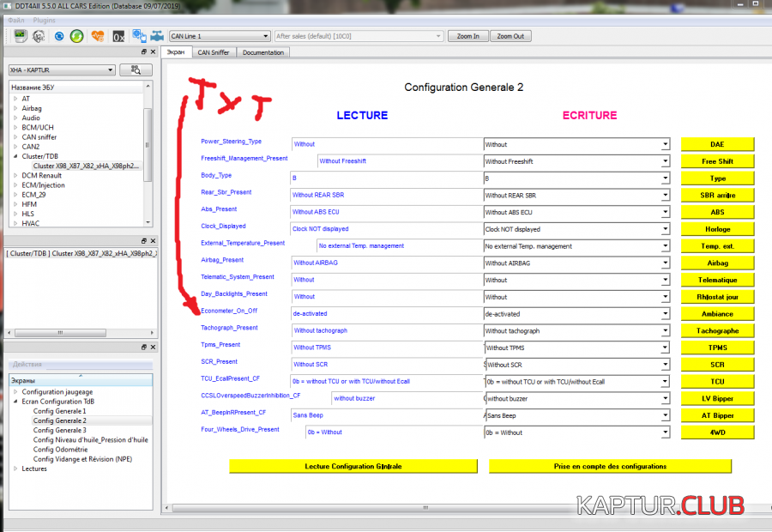Float the ECU list panel
772x532 pixels.
[x=142, y=52]
